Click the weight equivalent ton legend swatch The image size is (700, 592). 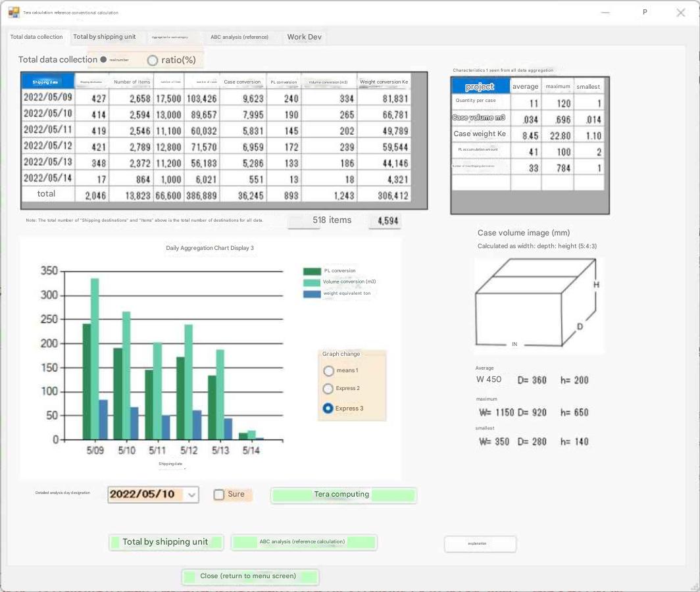click(x=312, y=293)
